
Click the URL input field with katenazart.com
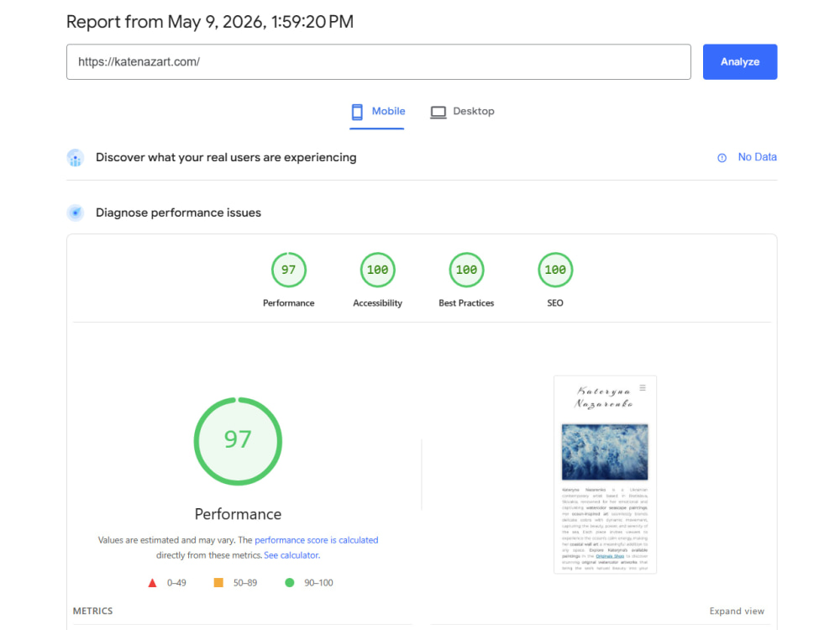tap(379, 61)
